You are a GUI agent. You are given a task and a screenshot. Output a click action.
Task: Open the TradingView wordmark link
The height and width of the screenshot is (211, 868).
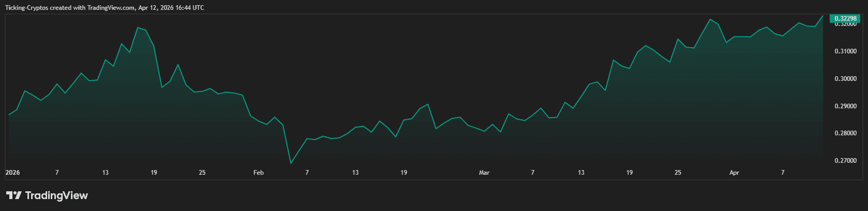coord(56,195)
